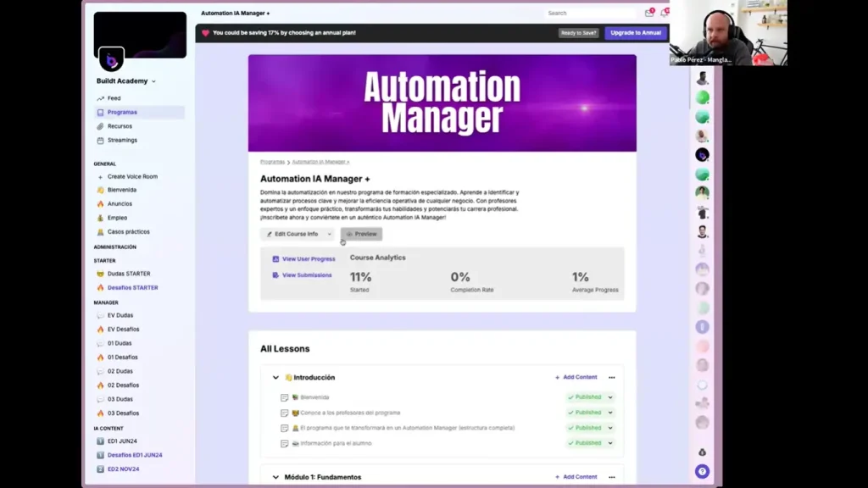Click the View User Progress chart icon
The width and height of the screenshot is (868, 488).
tap(276, 259)
